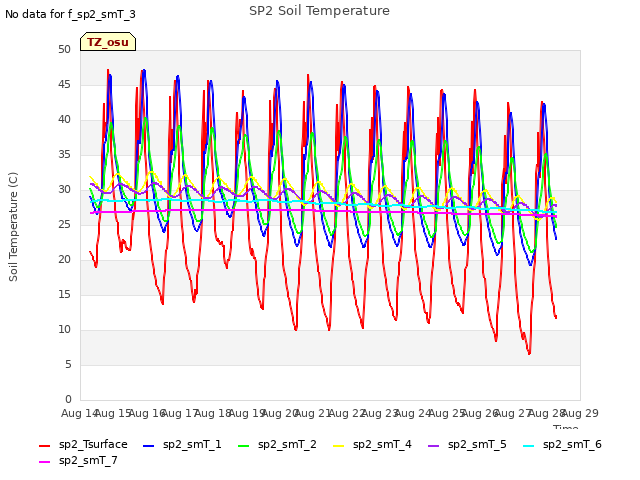Click the 5 y-axis tick label
This screenshot has width=640, height=480.
68,364
